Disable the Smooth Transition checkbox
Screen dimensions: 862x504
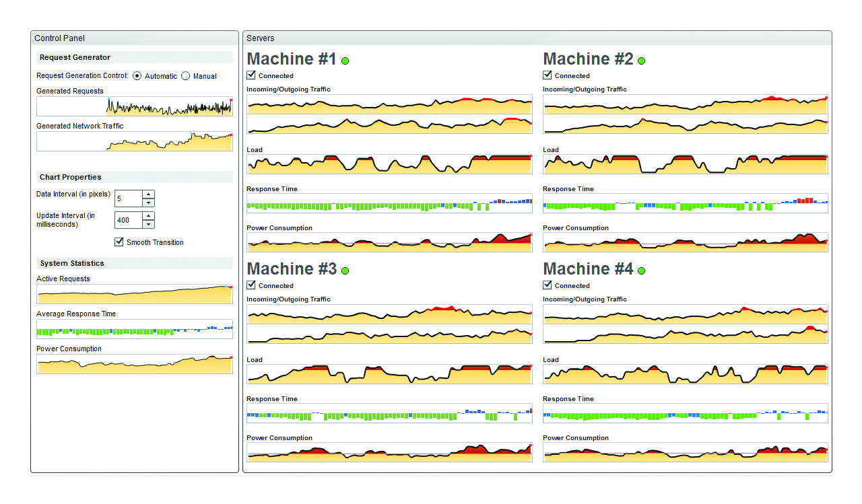point(119,242)
